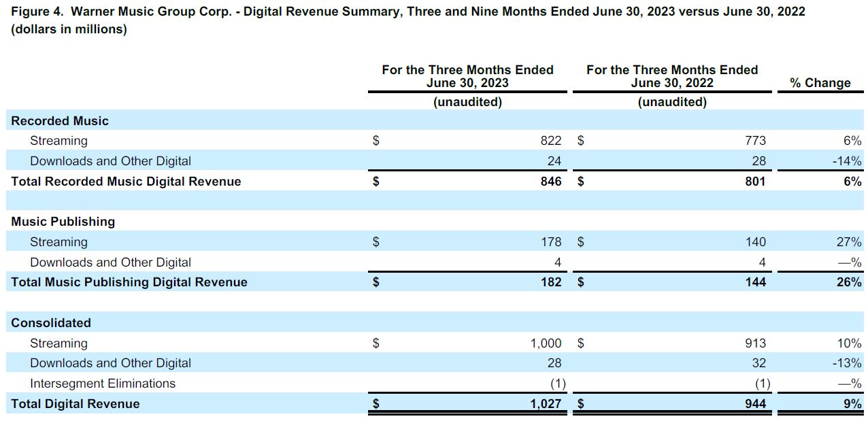Select Recorded Music Streaming value 773
868x423 pixels.
[x=755, y=141]
